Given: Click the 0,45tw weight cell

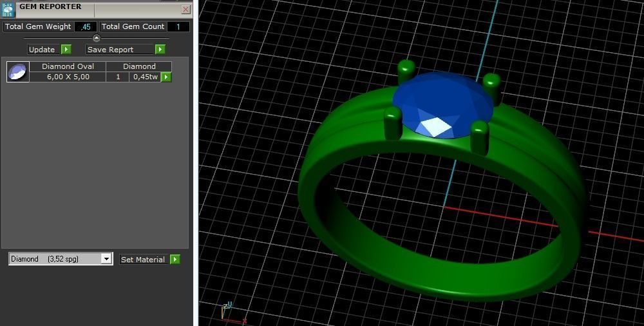Looking at the screenshot, I should tap(146, 77).
